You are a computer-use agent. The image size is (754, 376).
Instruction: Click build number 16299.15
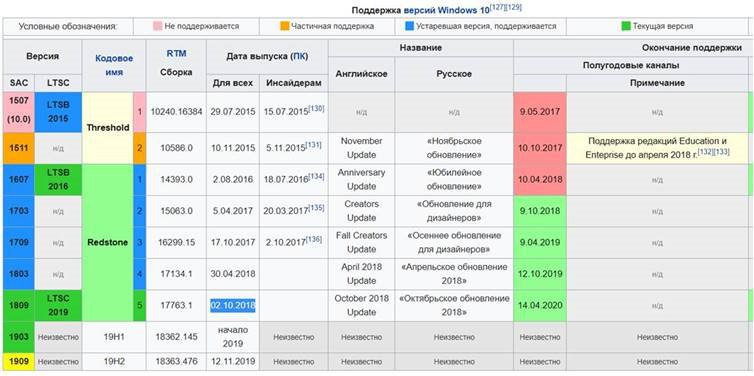point(176,242)
